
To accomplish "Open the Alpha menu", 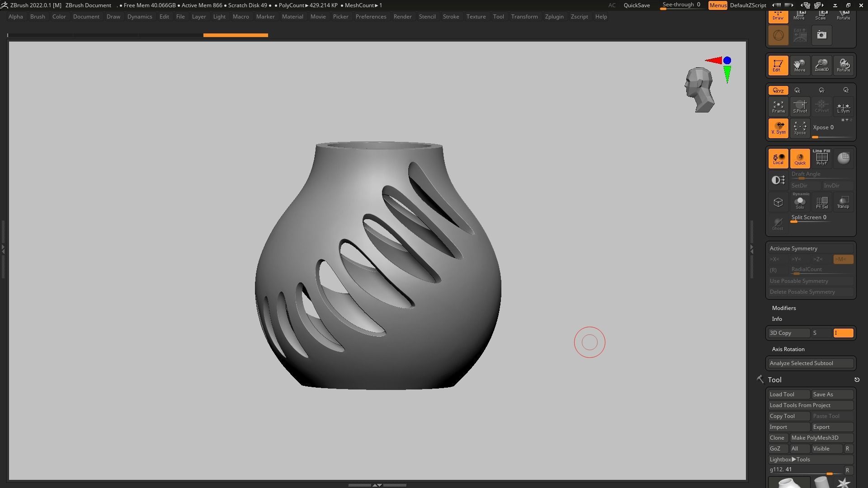I will pos(15,17).
